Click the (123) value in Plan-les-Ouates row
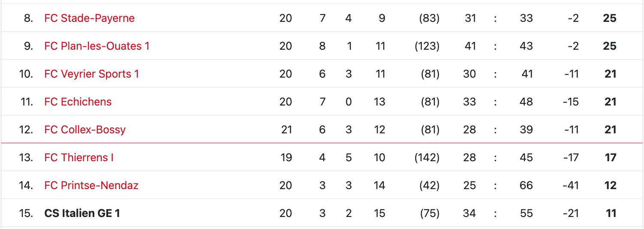Image resolution: width=644 pixels, height=229 pixels. pyautogui.click(x=427, y=46)
